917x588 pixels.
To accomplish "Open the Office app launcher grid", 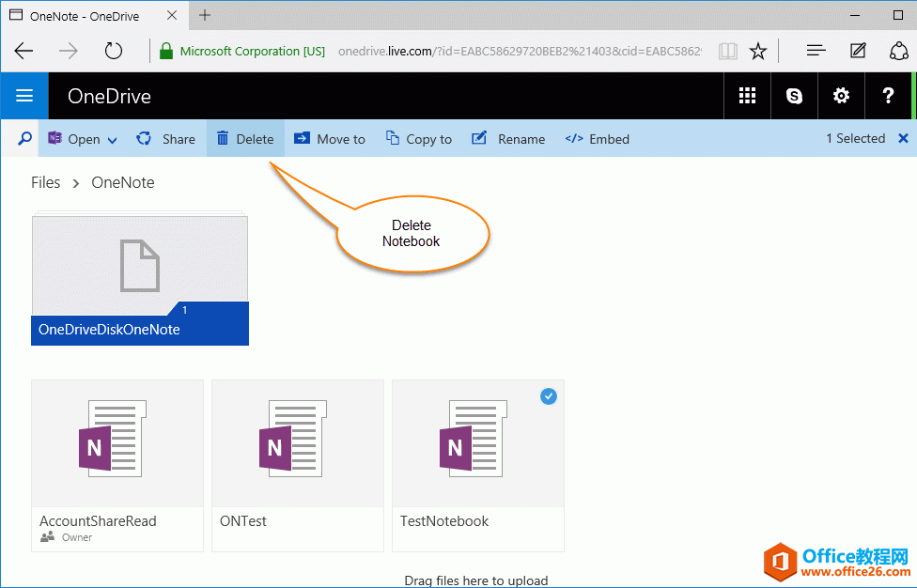I will [x=747, y=95].
